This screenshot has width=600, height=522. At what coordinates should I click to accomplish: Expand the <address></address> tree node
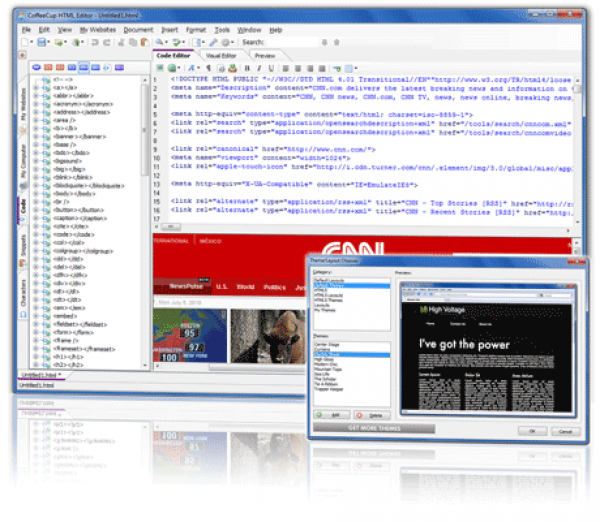(x=36, y=112)
